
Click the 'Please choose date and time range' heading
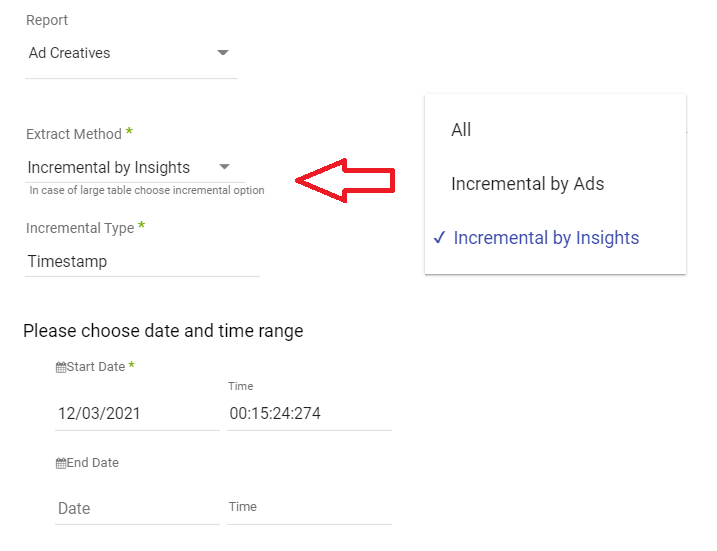coord(163,331)
